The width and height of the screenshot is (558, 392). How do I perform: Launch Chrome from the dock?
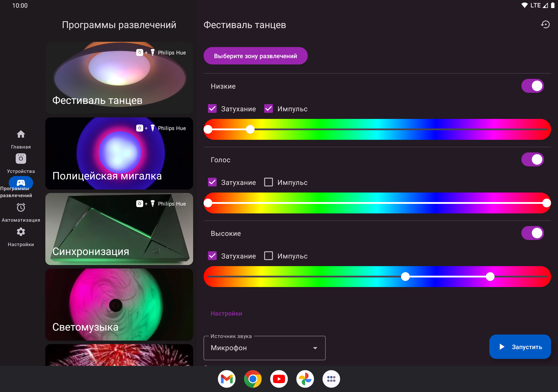click(253, 379)
